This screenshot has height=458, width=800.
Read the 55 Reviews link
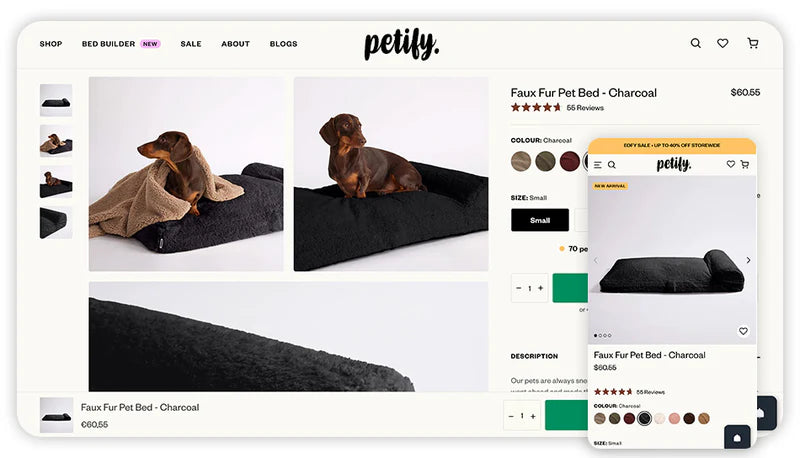click(585, 108)
